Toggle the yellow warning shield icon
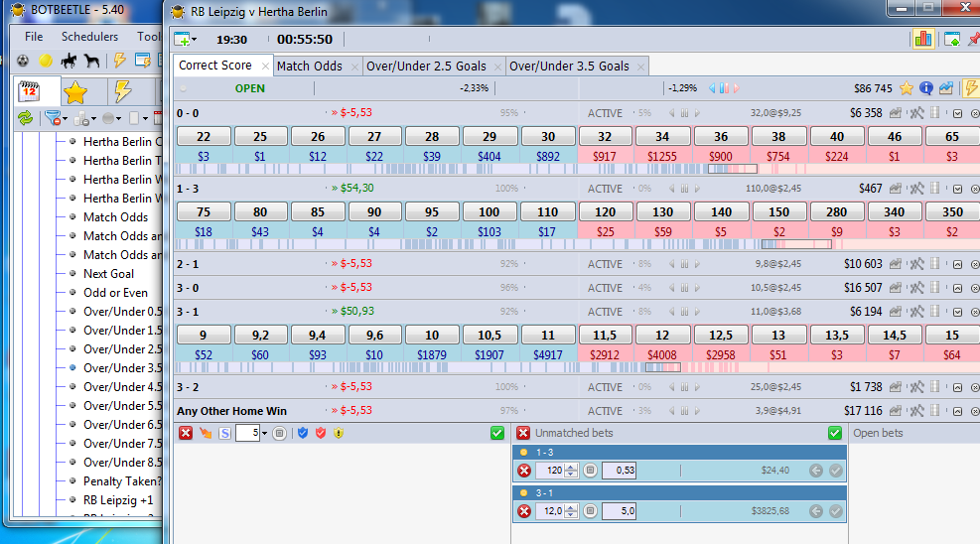The image size is (980, 544). pos(339,433)
